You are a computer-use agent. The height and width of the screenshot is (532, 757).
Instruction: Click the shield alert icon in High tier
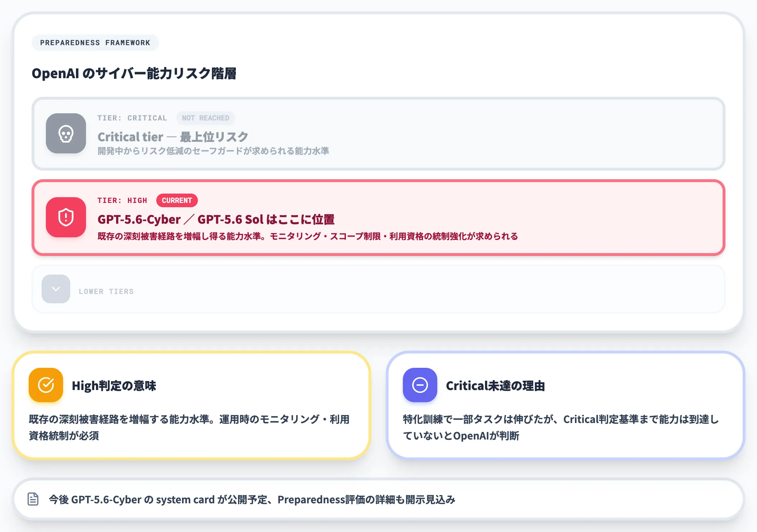[x=66, y=217]
